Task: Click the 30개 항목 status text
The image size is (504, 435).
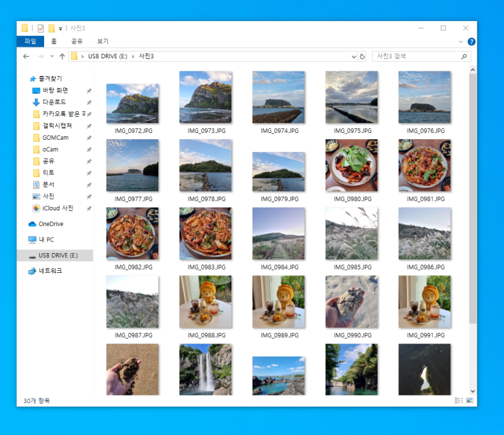Action: (x=37, y=400)
